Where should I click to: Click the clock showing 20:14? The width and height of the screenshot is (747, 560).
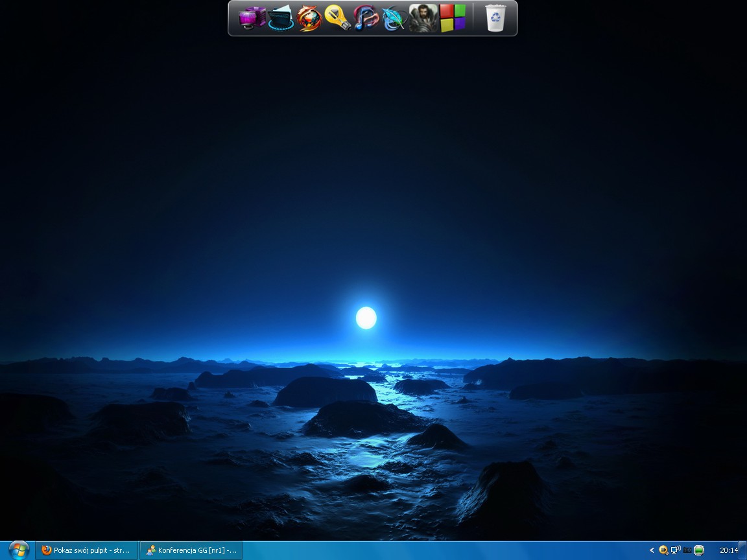pyautogui.click(x=728, y=550)
